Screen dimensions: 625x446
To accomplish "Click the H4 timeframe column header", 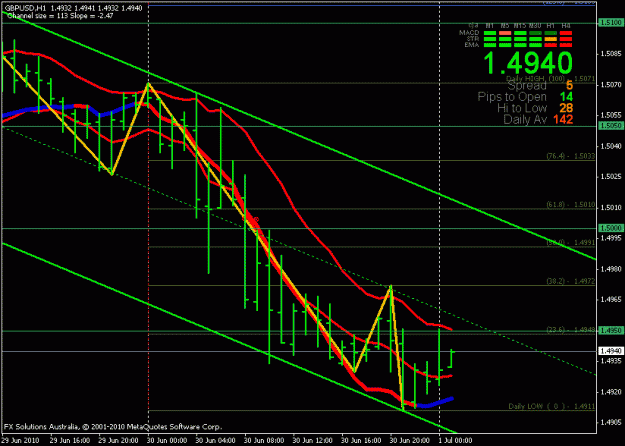I will pyautogui.click(x=566, y=26).
